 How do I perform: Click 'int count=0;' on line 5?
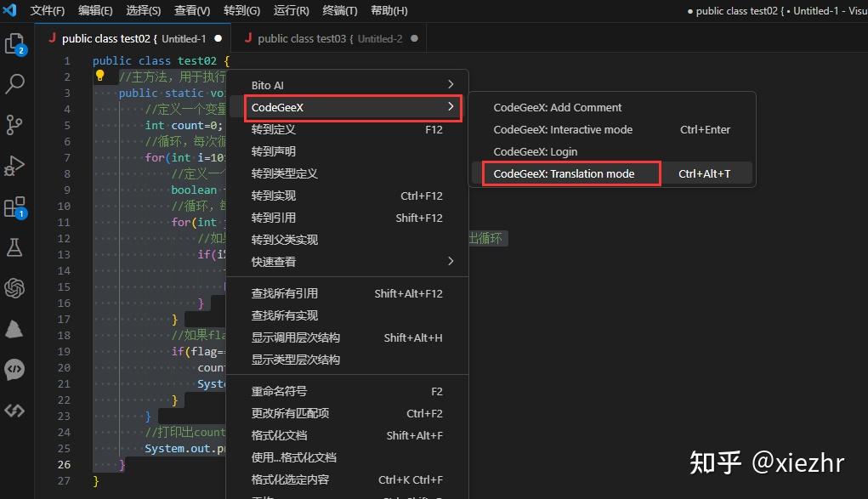tap(184, 125)
